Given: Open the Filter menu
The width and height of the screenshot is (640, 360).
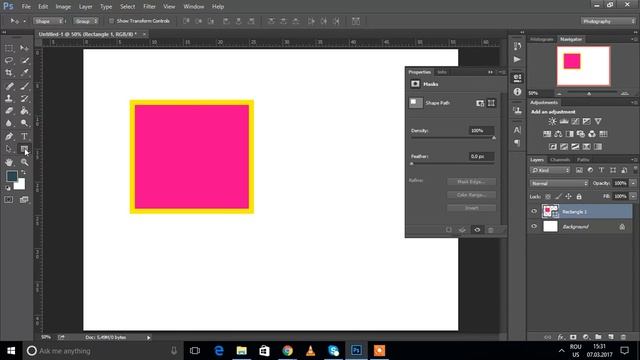Looking at the screenshot, I should pos(149,7).
